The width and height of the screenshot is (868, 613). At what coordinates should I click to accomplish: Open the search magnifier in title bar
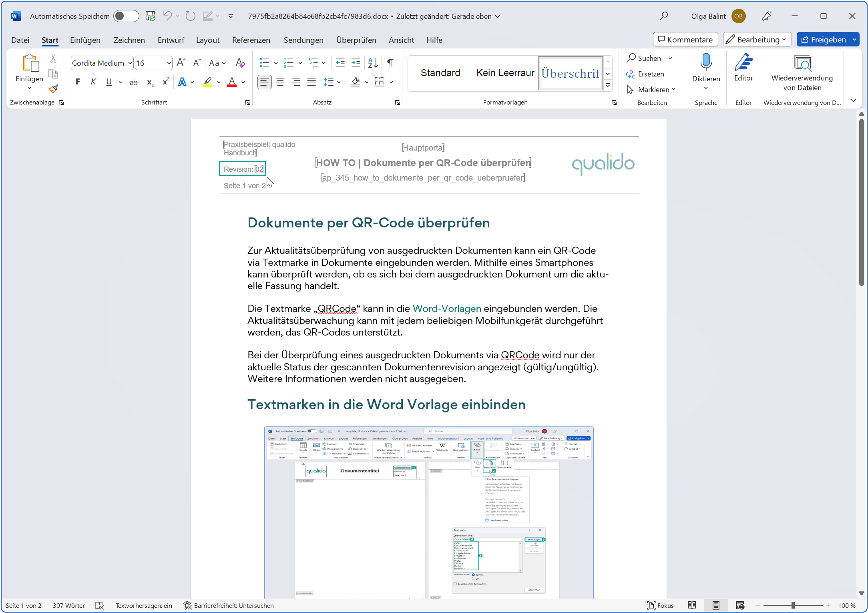664,16
